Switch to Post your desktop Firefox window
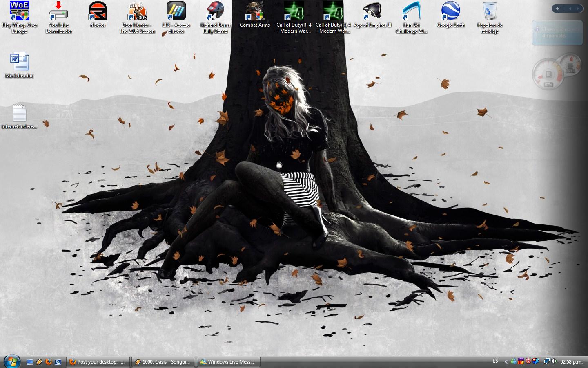The image size is (588, 368). (x=98, y=362)
